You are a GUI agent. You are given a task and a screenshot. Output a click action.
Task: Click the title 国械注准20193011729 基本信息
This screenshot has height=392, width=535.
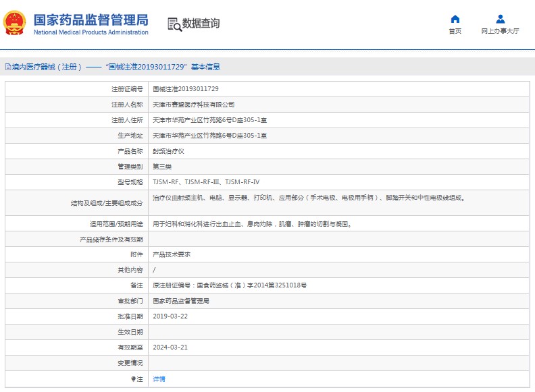pyautogui.click(x=163, y=67)
